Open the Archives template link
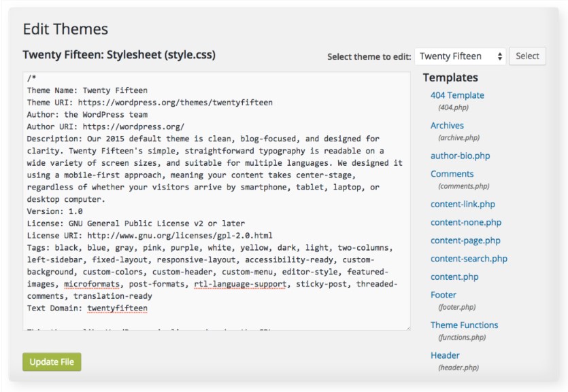 [x=447, y=126]
